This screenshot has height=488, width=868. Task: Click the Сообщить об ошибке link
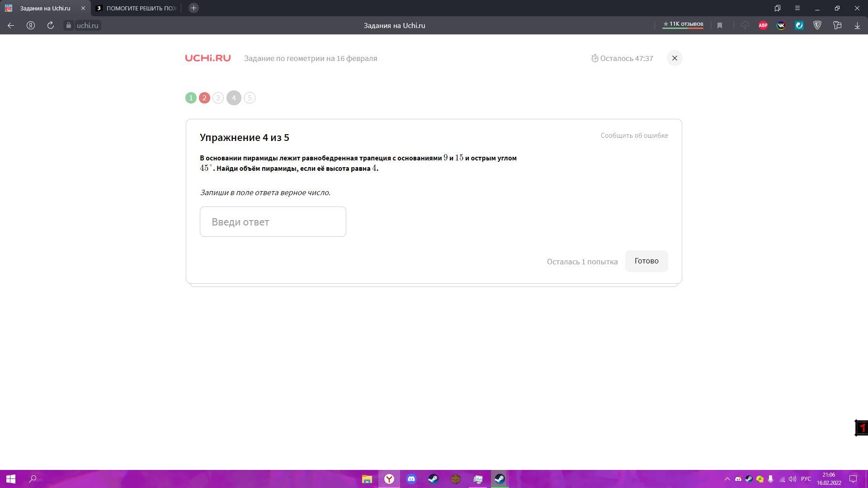click(x=634, y=136)
